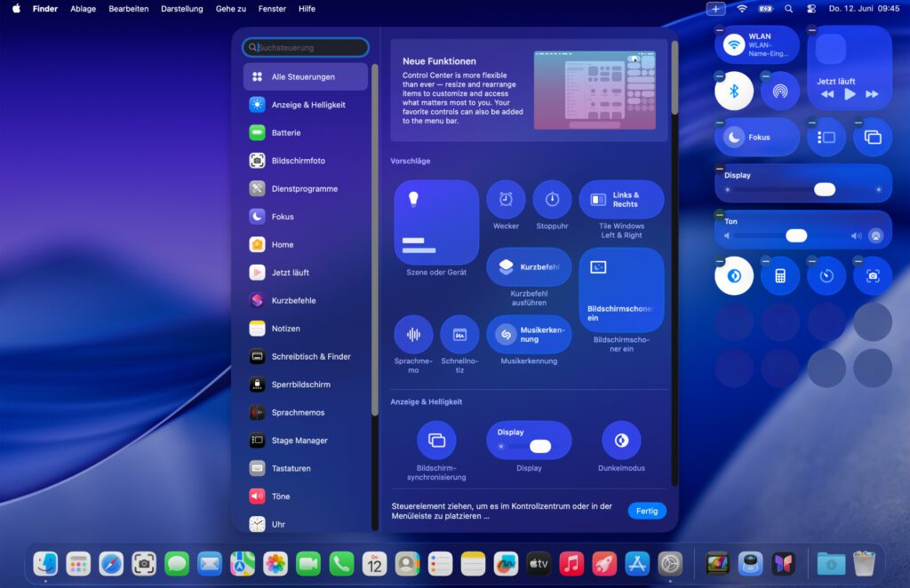
Task: Select the Sprachmemo control icon
Action: point(413,335)
